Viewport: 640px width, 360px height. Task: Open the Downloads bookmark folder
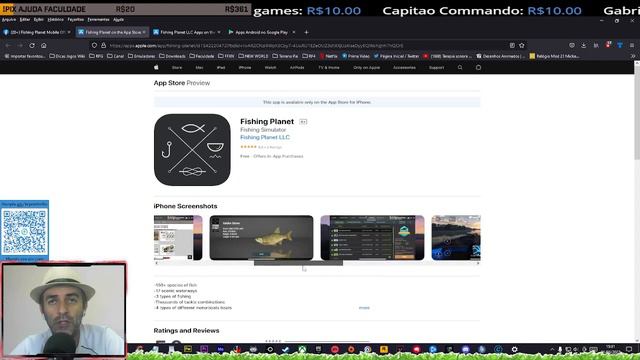tap(172, 56)
